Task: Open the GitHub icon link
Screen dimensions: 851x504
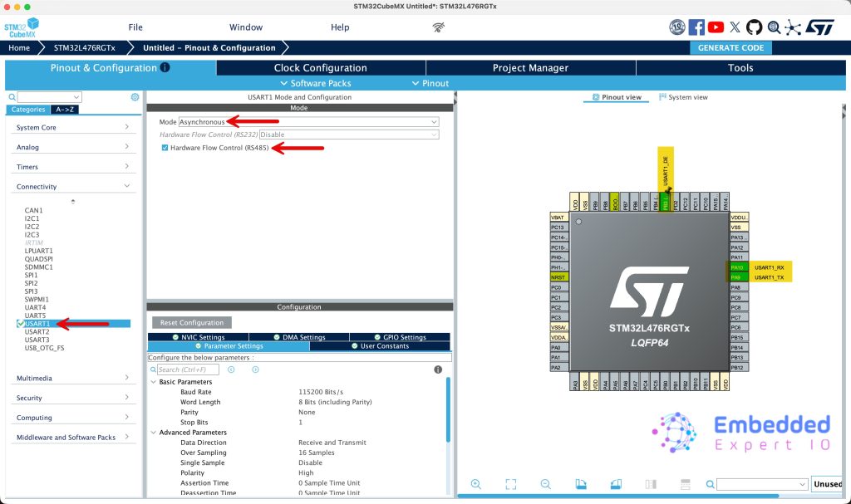Action: (x=754, y=27)
